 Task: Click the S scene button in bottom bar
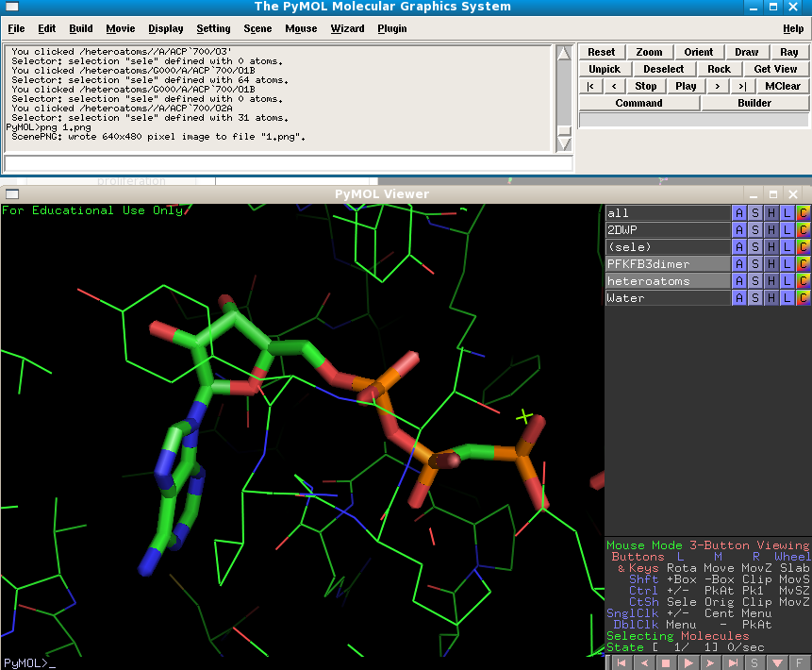(x=755, y=662)
